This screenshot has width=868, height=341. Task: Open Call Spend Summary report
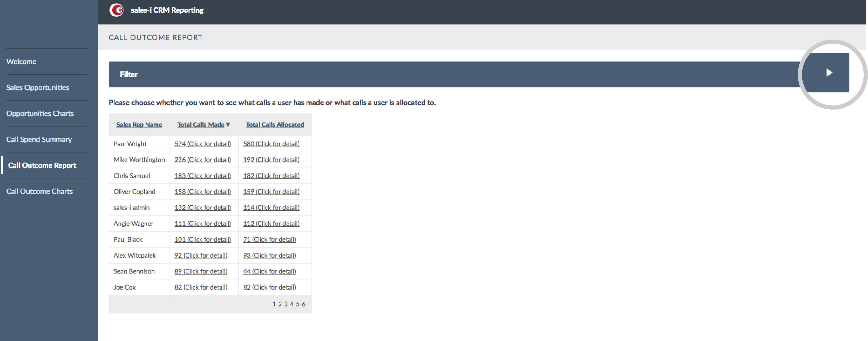[x=38, y=139]
